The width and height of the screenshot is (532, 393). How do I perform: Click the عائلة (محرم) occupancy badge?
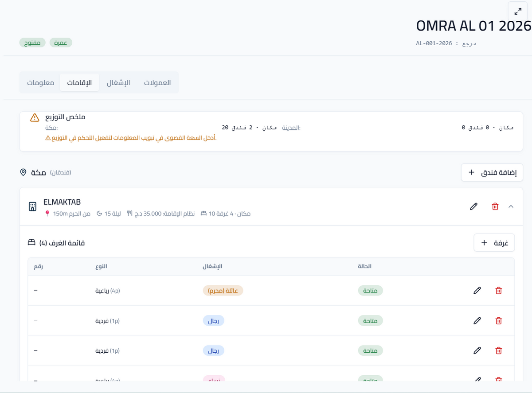(223, 291)
